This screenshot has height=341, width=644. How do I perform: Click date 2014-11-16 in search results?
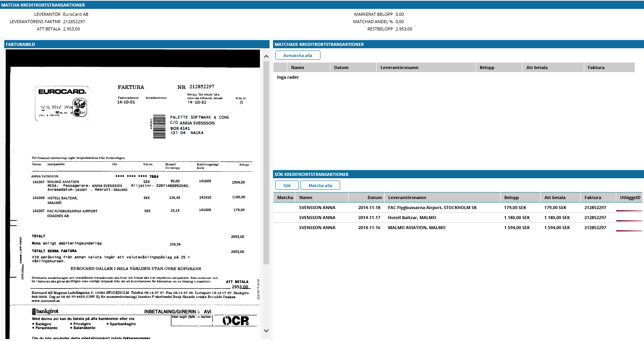point(369,228)
